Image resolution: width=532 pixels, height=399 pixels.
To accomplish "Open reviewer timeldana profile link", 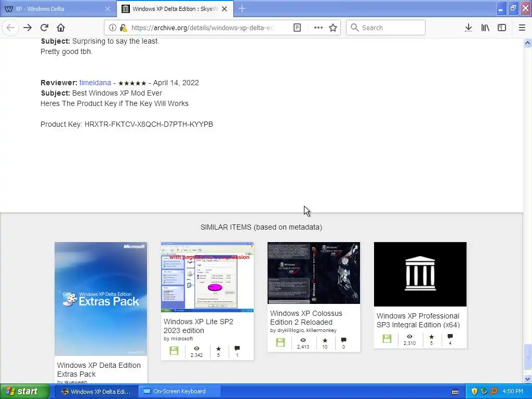I will click(95, 83).
